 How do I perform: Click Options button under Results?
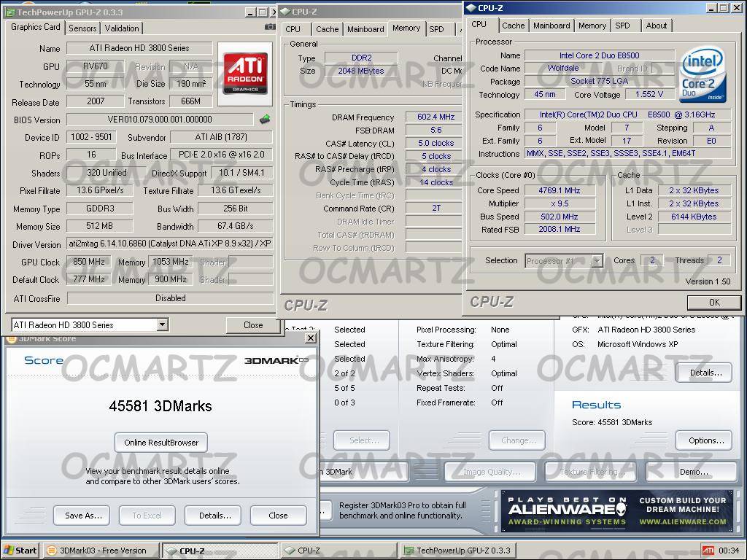click(705, 440)
